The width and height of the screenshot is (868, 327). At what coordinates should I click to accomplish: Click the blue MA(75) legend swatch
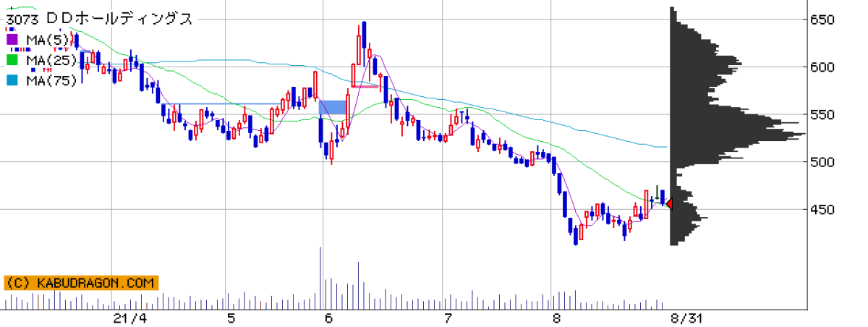click(12, 81)
